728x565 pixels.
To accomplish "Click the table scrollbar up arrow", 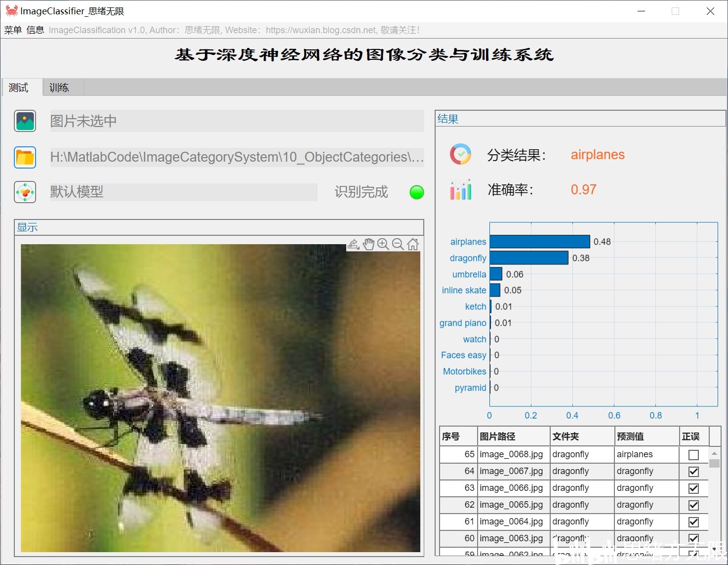I will tap(714, 453).
